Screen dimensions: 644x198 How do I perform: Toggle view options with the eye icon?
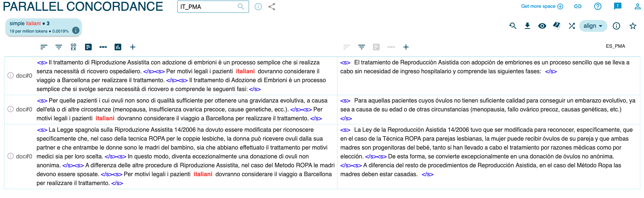[542, 26]
